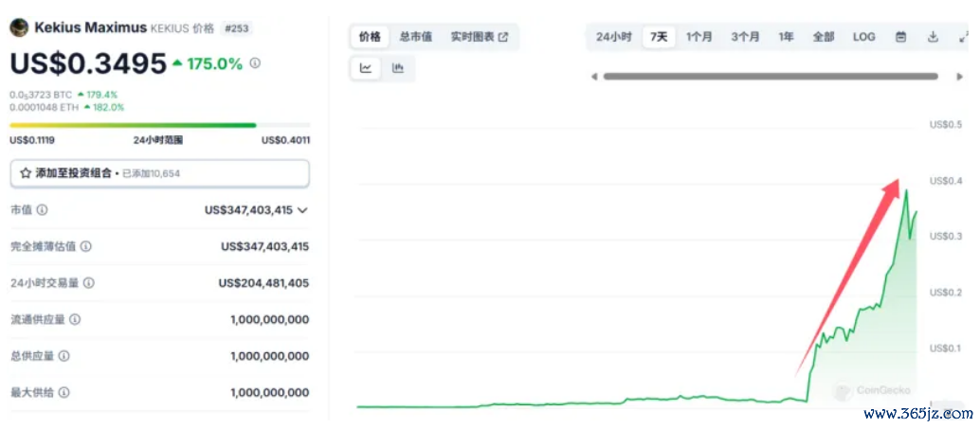Click the 24小时交易量 value US$204,481,405
The image size is (980, 428).
pyautogui.click(x=263, y=283)
